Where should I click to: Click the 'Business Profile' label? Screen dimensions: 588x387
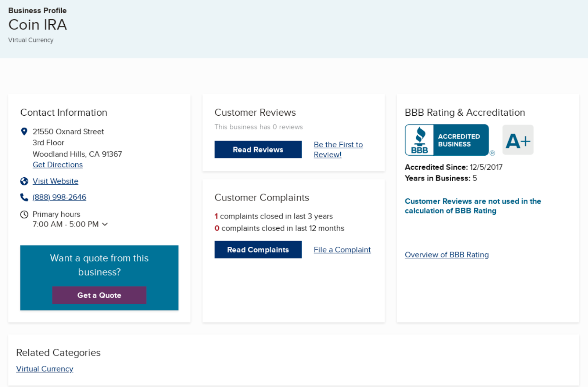[37, 11]
